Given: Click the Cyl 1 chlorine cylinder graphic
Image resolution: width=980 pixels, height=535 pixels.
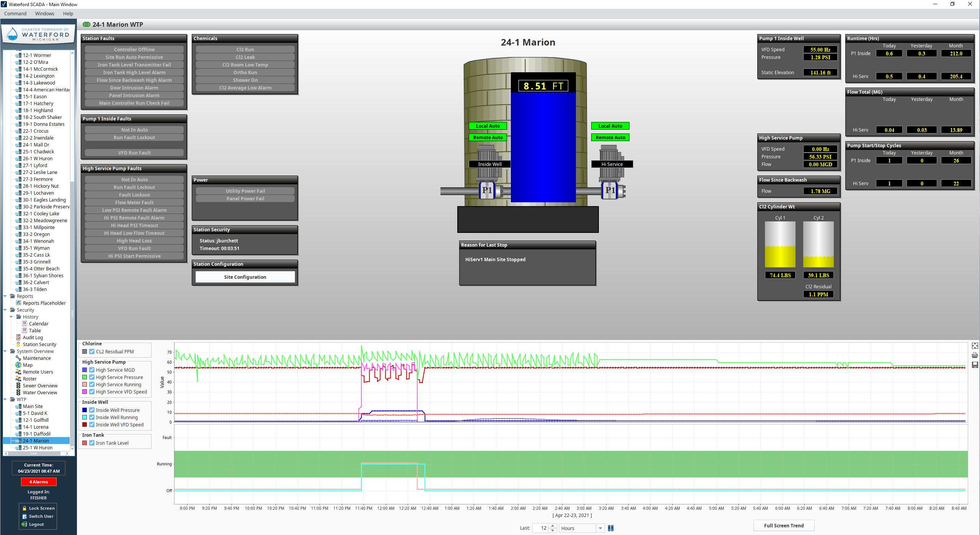Looking at the screenshot, I should pos(780,244).
